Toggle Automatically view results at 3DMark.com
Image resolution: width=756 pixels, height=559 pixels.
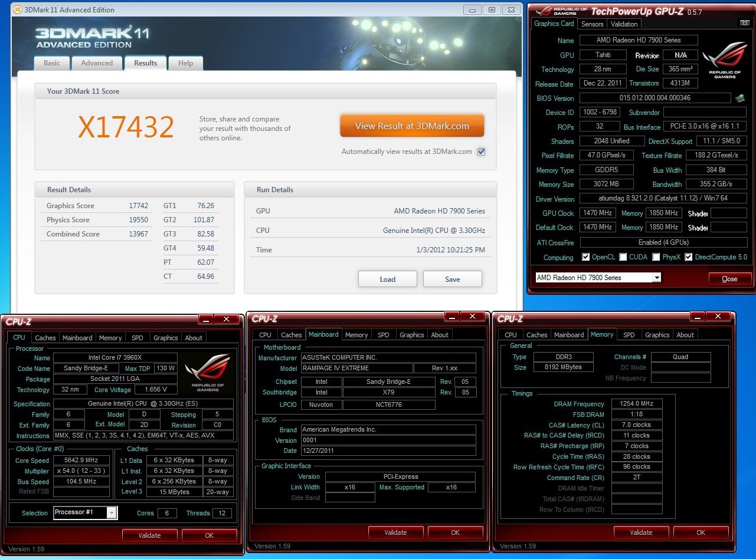pos(482,152)
